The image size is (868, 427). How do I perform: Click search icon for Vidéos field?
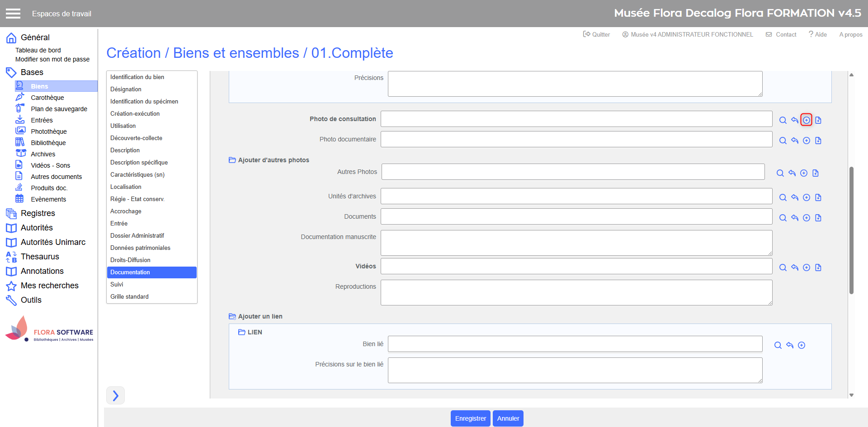coord(783,267)
